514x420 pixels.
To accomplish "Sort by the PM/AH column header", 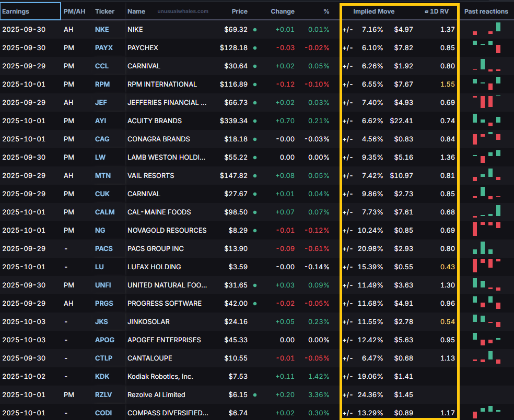I will (x=74, y=11).
